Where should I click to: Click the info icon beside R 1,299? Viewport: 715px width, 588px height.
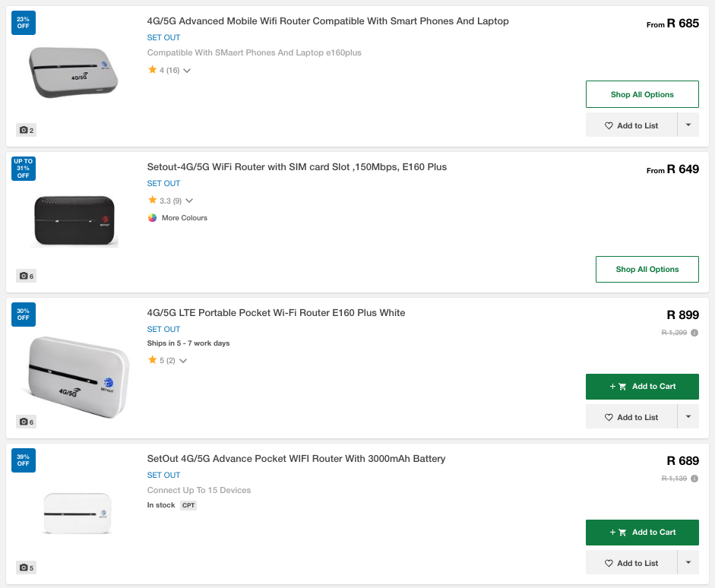pos(694,333)
